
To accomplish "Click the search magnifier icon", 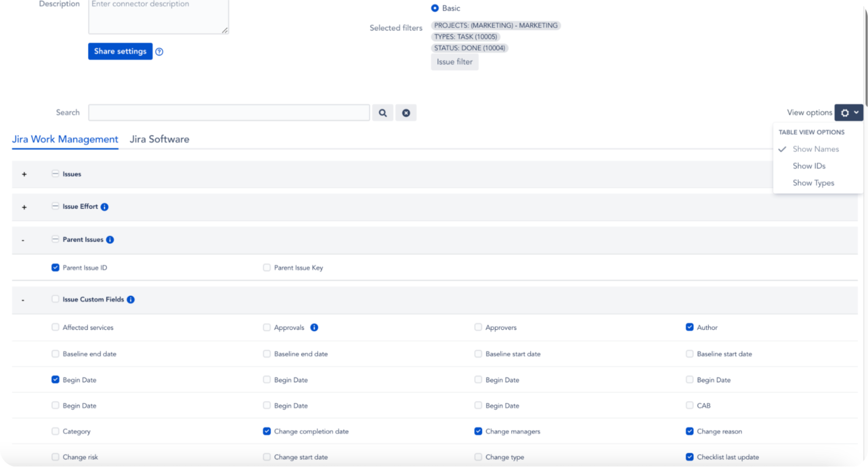I will coord(382,113).
